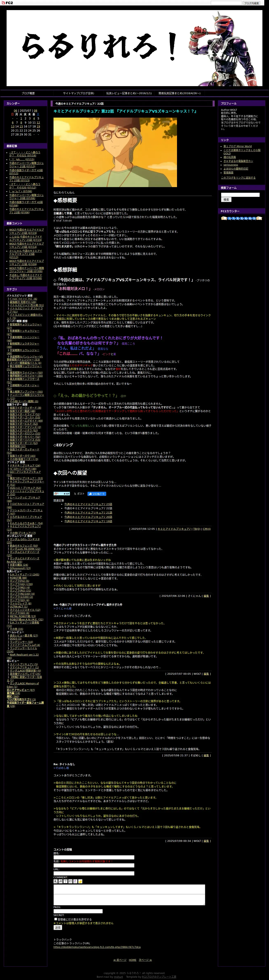This screenshot has width=269, height=980.
Task: Edit the comment posted 2025/07/06 22:06
Action: 206,596
